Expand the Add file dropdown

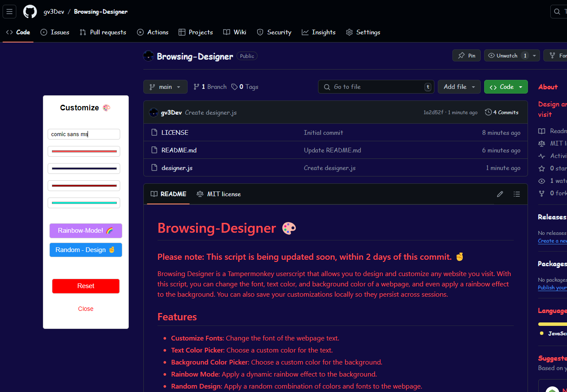coord(459,86)
